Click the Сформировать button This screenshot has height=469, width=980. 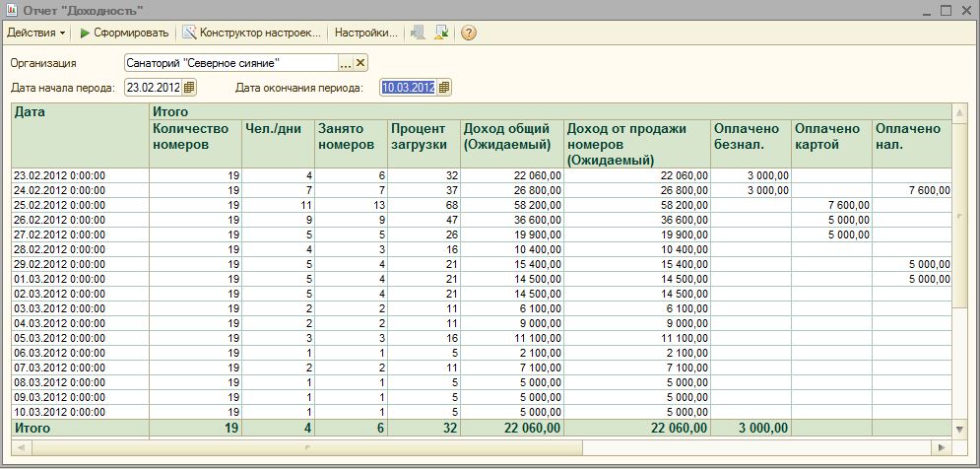click(124, 33)
